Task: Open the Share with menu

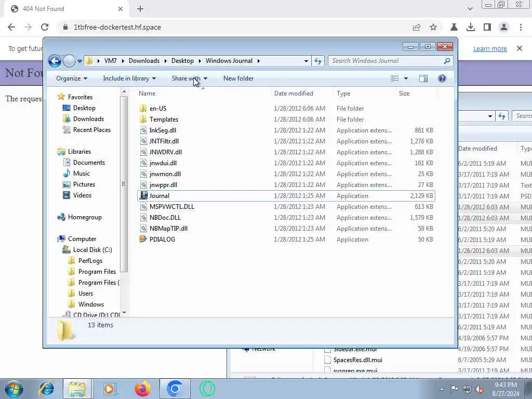Action: [189, 78]
